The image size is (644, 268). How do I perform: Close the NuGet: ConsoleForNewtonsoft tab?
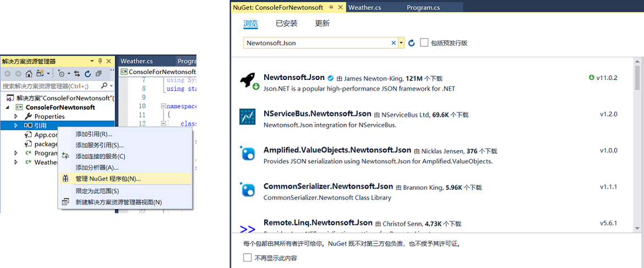[x=341, y=7]
